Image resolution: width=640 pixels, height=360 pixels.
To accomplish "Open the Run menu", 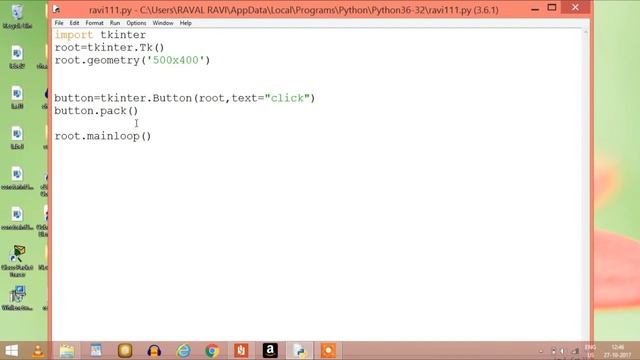I will click(x=115, y=23).
